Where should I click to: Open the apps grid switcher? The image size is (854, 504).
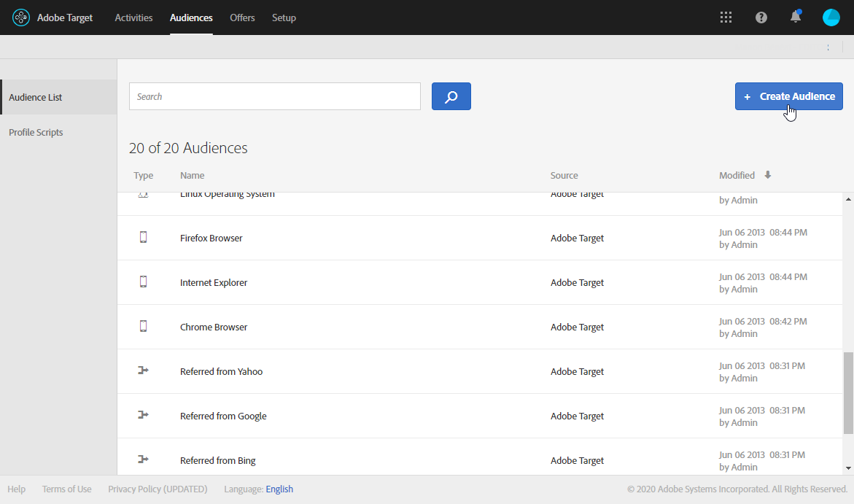(x=726, y=18)
